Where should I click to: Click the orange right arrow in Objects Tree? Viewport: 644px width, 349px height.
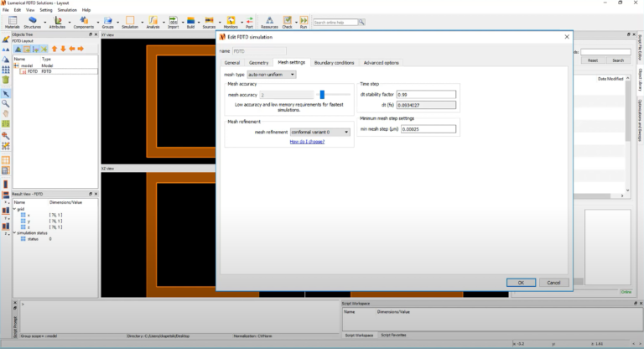tap(80, 49)
